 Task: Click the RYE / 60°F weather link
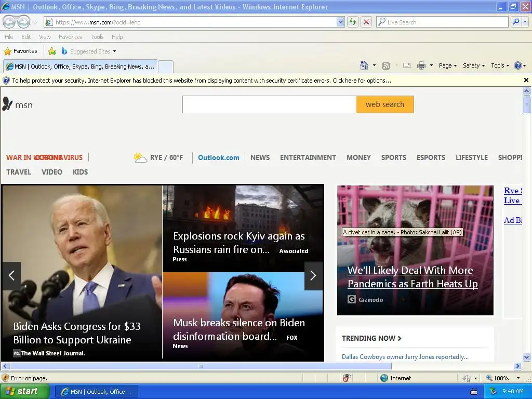158,157
